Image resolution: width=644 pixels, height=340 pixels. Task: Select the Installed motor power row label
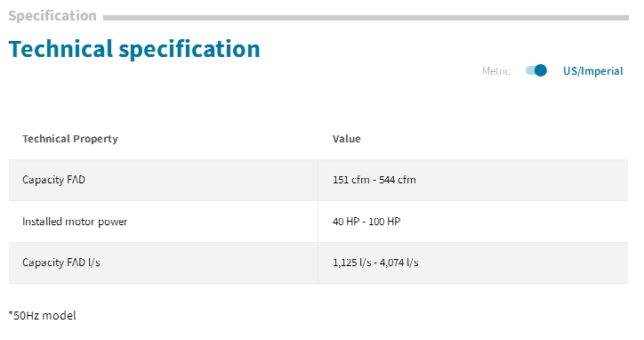point(75,222)
